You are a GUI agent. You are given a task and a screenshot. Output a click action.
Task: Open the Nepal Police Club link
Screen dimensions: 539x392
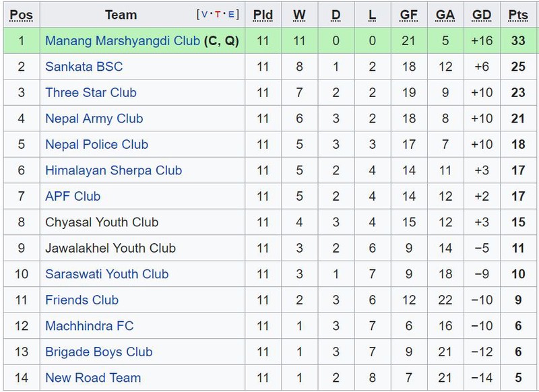pyautogui.click(x=96, y=144)
